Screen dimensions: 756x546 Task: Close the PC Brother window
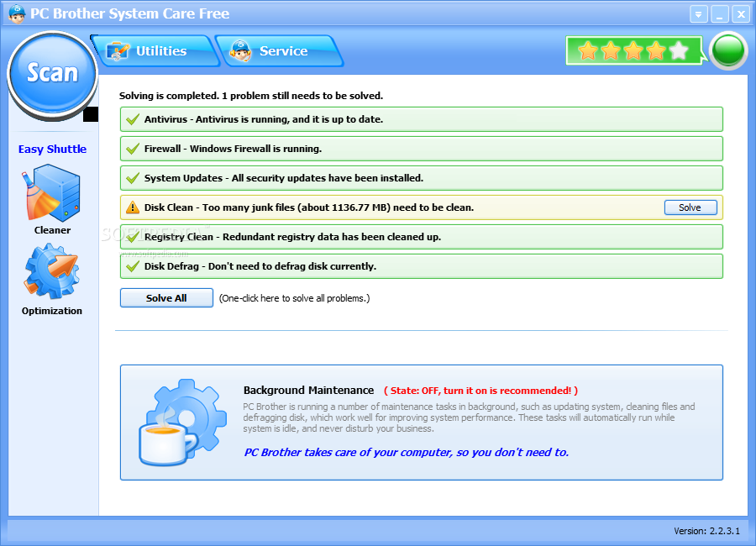741,14
